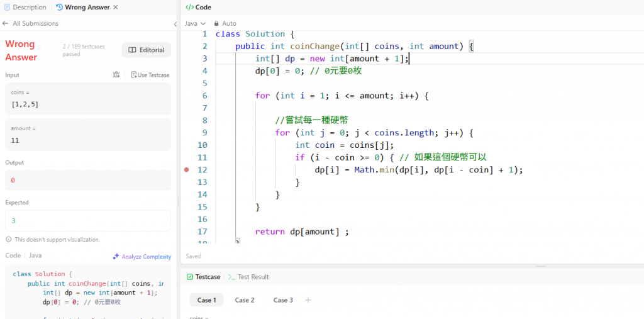This screenshot has height=319, width=644.
Task: Add a new test case with plus
Action: pyautogui.click(x=308, y=300)
